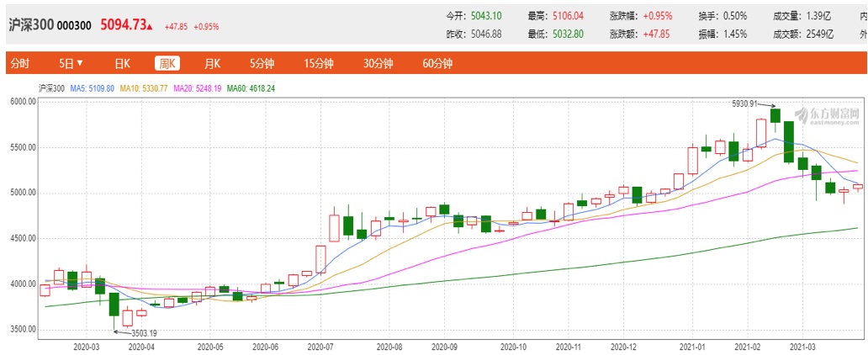Click the MA60 legend label
This screenshot has height=355, width=868.
click(x=250, y=87)
